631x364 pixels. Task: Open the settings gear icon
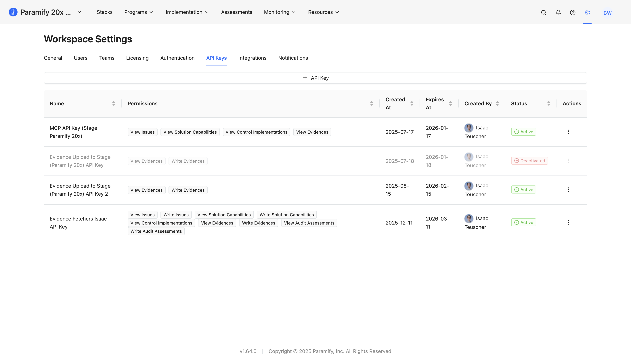[587, 12]
